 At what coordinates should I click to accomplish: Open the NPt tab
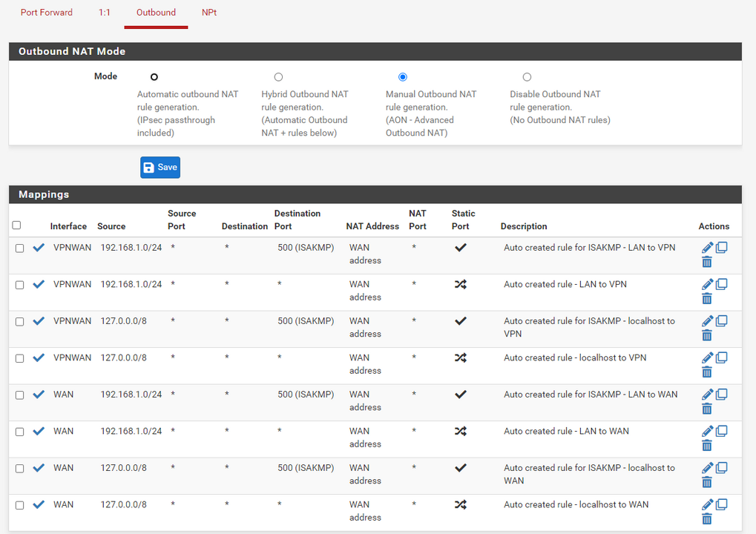tap(209, 13)
